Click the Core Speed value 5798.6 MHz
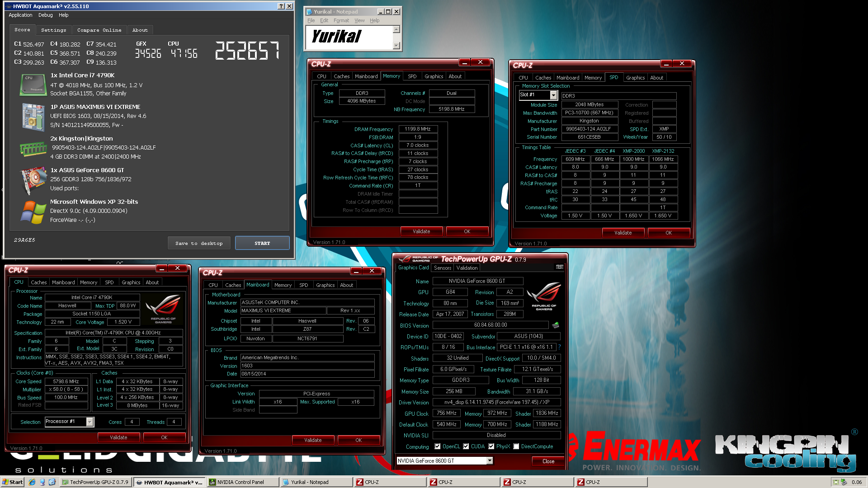This screenshot has width=868, height=488. (x=66, y=381)
